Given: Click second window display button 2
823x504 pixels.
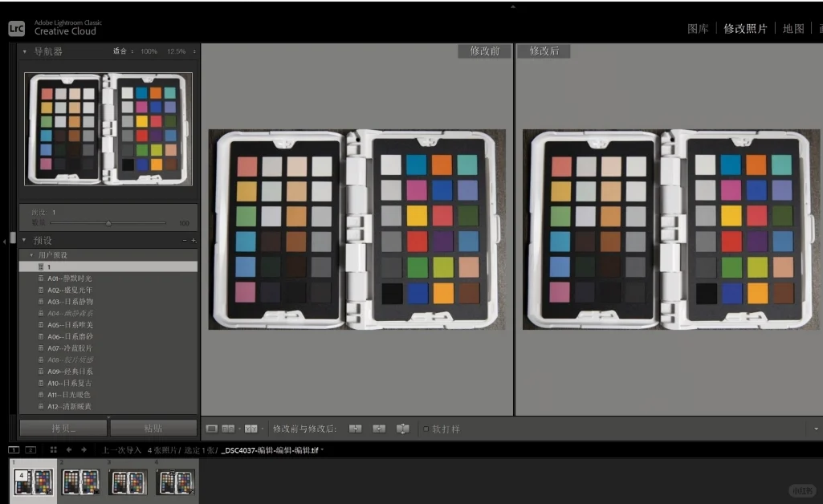Looking at the screenshot, I should coord(31,449).
